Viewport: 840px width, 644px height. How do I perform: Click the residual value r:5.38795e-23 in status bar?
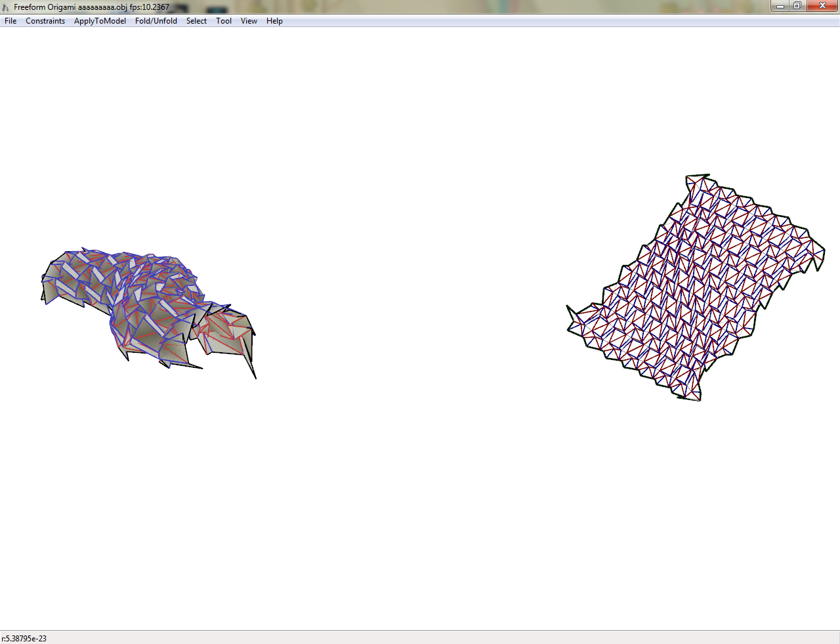pyautogui.click(x=24, y=638)
